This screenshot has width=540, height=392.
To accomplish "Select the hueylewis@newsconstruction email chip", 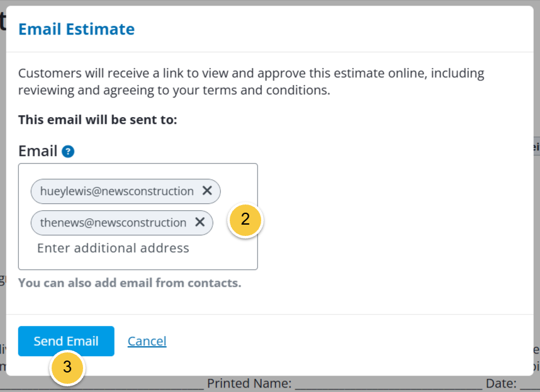I will click(116, 191).
